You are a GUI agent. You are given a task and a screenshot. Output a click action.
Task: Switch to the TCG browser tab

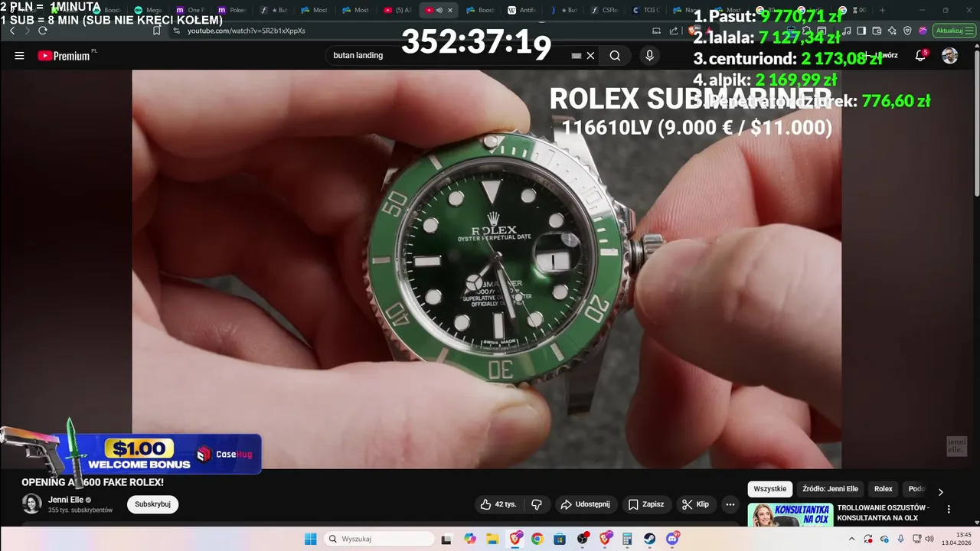point(645,10)
